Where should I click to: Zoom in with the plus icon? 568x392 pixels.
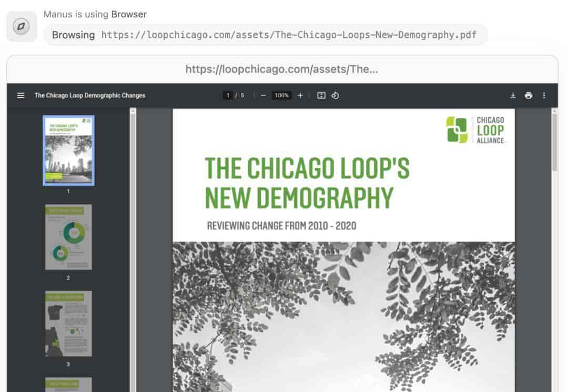coord(300,96)
